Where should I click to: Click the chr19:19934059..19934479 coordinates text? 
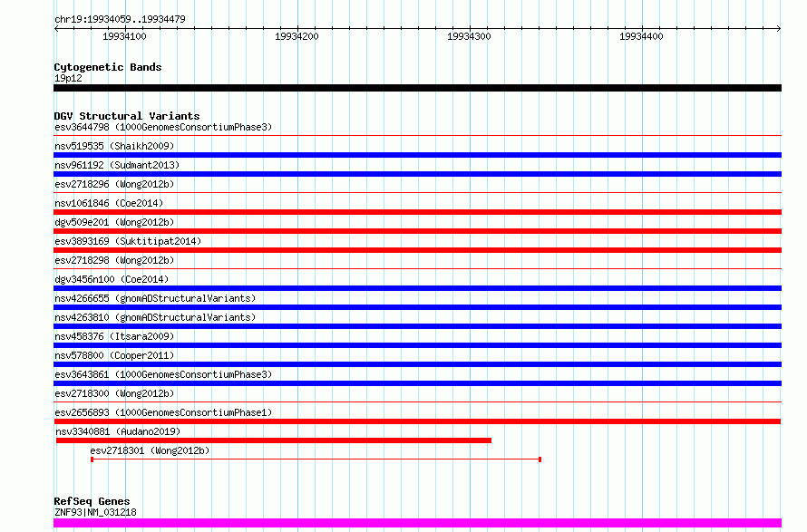120,20
